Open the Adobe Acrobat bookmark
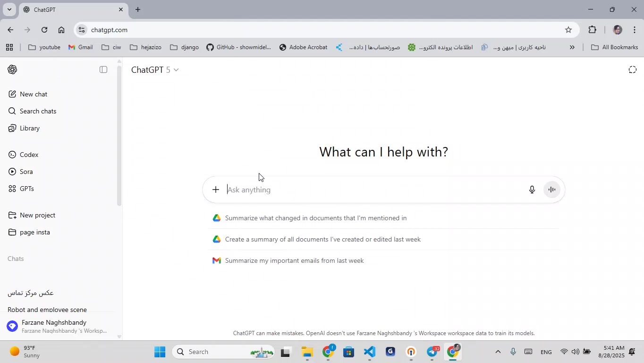Viewport: 644px width, 363px height. tap(303, 47)
